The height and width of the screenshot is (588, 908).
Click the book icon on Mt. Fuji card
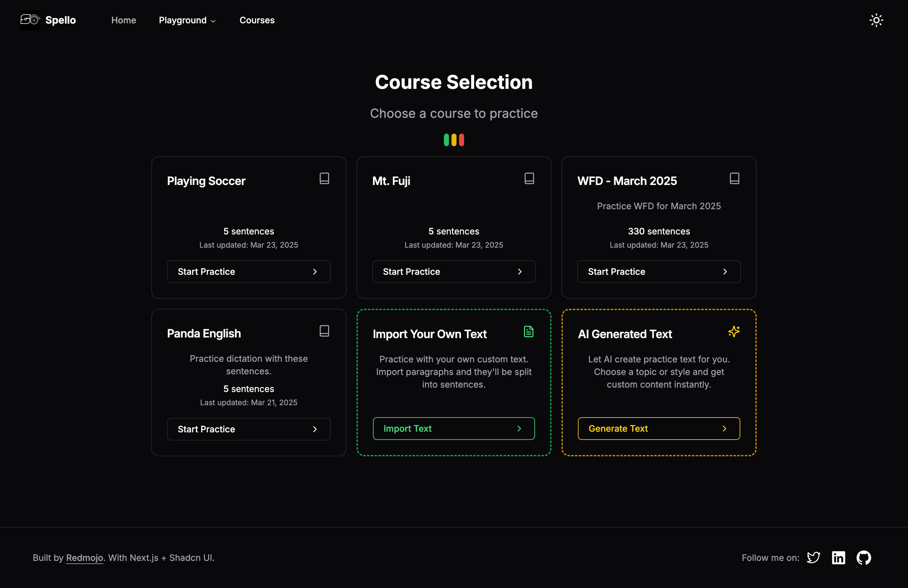(x=530, y=178)
